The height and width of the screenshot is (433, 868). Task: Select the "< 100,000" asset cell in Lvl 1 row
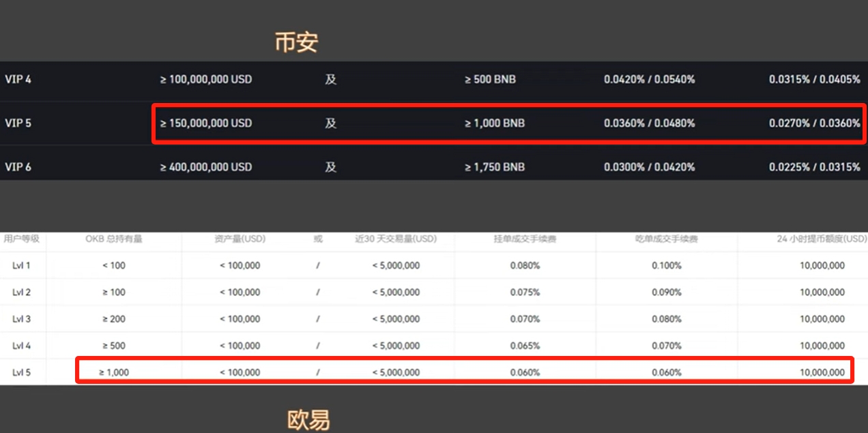coord(240,265)
